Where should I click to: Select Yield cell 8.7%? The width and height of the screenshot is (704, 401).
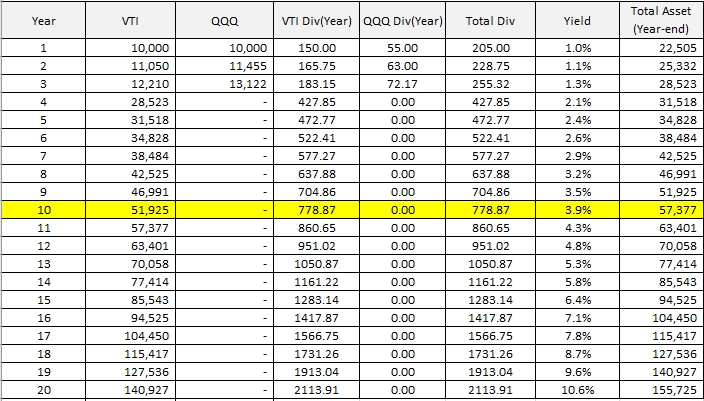(x=577, y=353)
